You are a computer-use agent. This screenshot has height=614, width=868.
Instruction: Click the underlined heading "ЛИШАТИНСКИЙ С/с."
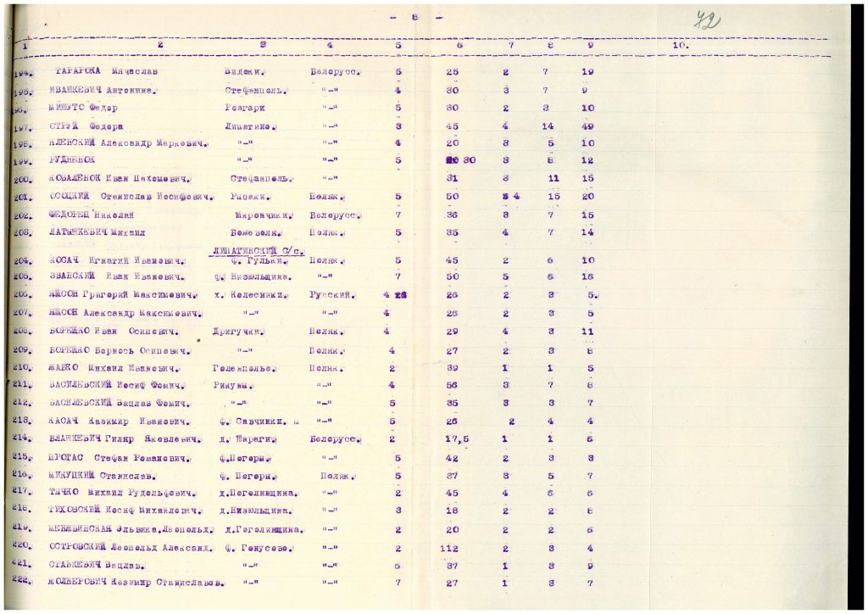point(259,251)
